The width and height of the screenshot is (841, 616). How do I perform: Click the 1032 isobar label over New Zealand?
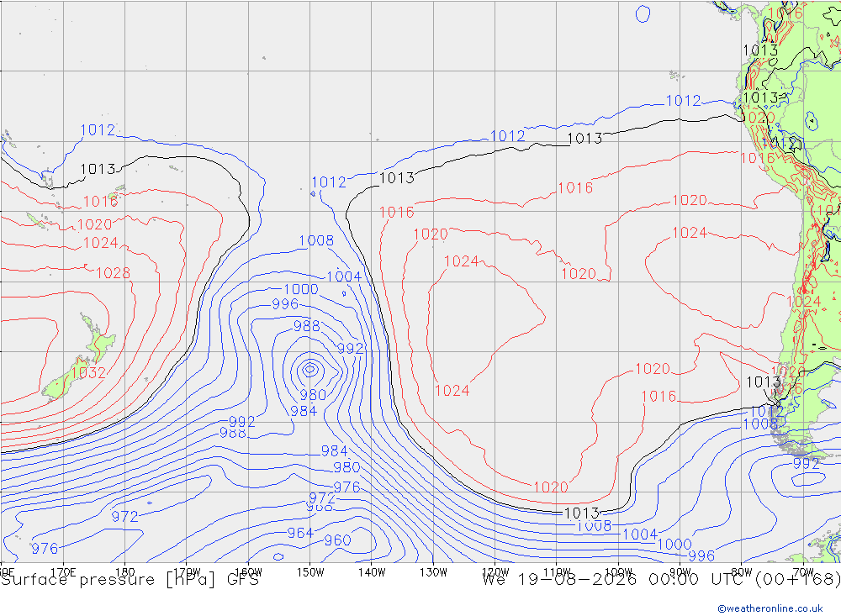tap(88, 372)
